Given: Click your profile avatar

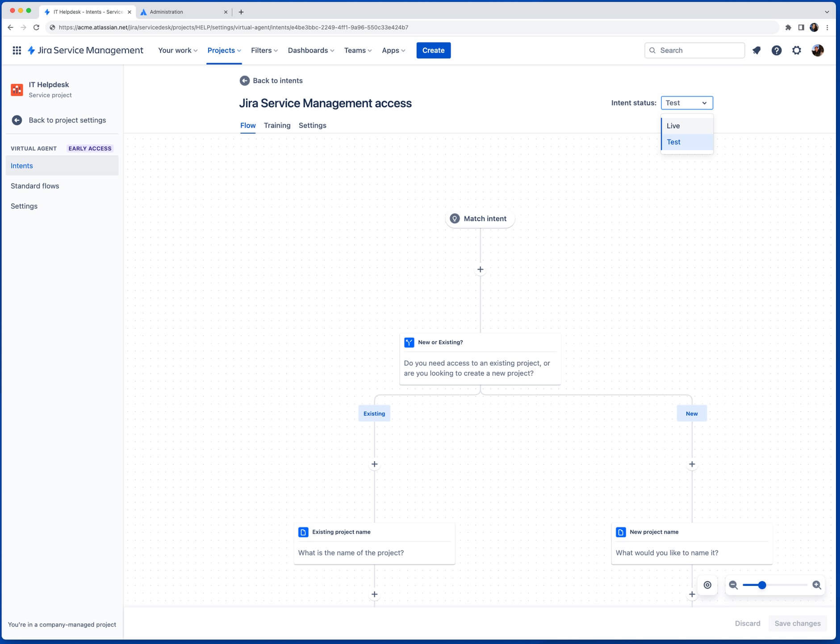Looking at the screenshot, I should (x=817, y=50).
